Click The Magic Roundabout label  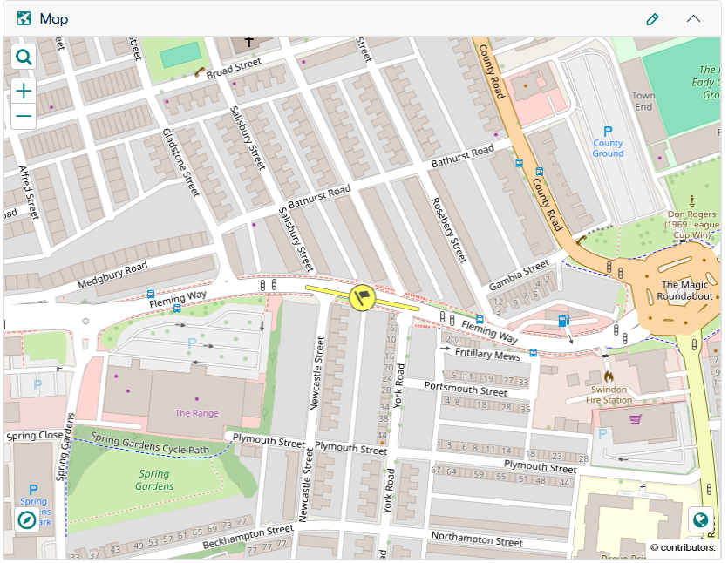point(687,290)
